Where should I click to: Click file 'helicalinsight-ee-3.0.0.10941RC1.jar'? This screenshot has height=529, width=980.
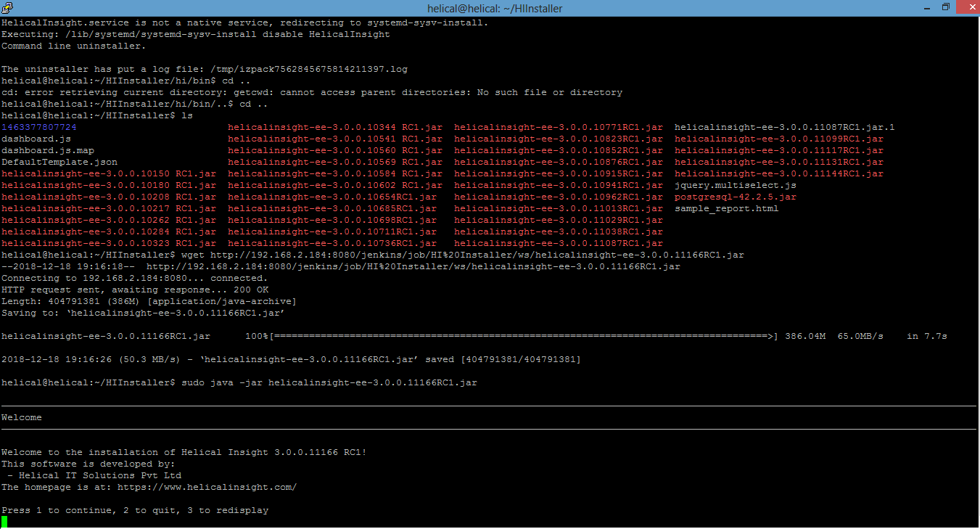[x=559, y=185]
